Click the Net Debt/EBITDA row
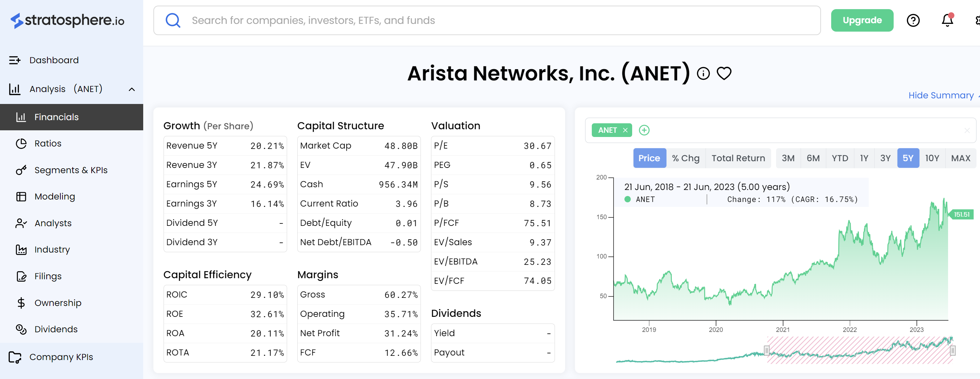This screenshot has height=379, width=980. coord(359,242)
